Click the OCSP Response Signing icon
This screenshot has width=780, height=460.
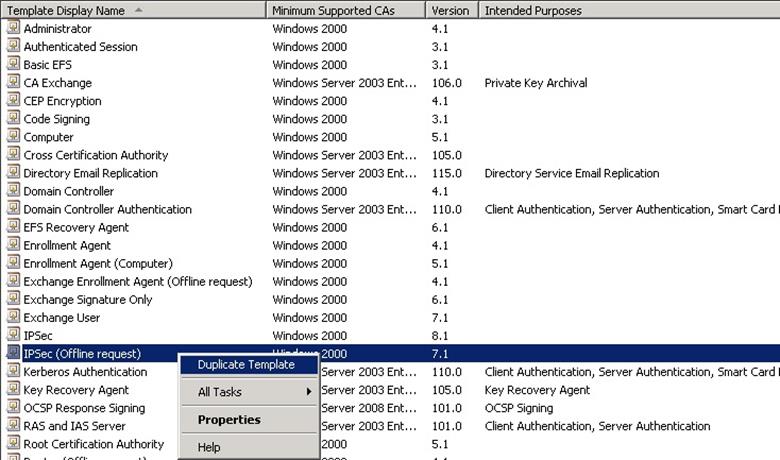pyautogui.click(x=13, y=407)
